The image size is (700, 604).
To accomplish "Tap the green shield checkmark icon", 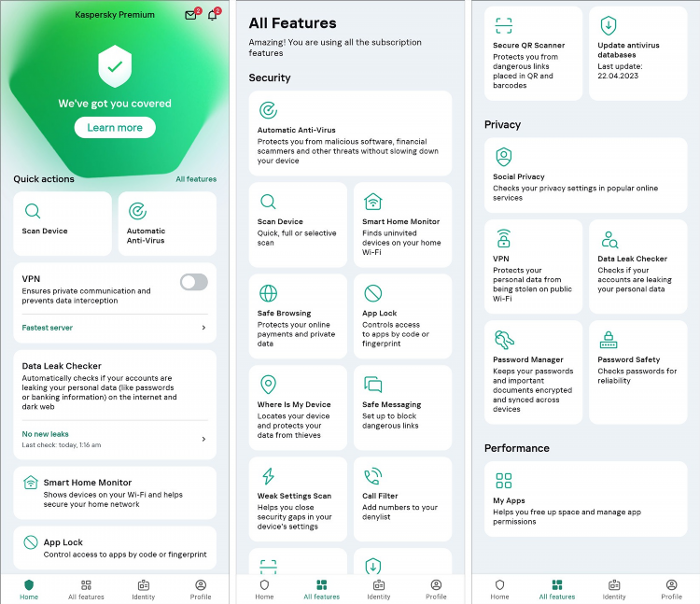I will pyautogui.click(x=115, y=66).
